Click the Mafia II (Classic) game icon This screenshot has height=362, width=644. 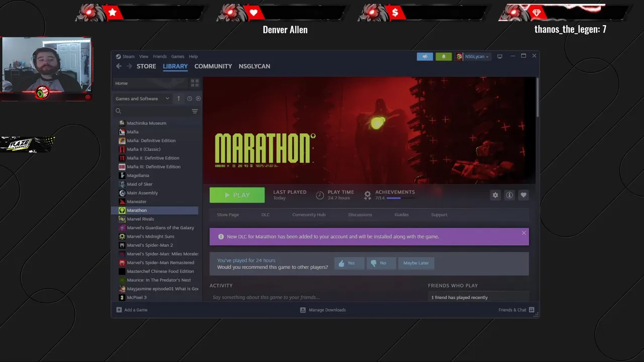[122, 149]
